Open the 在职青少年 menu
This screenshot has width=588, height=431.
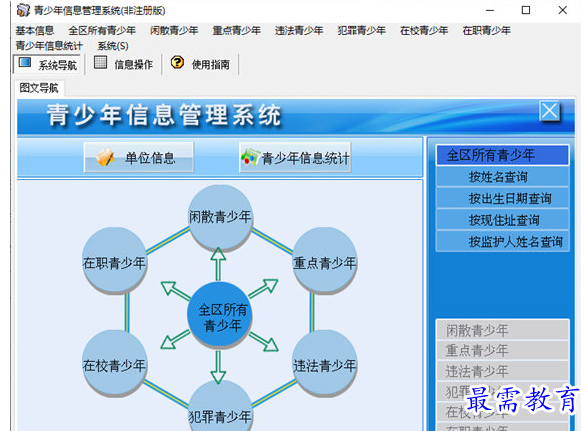point(487,30)
